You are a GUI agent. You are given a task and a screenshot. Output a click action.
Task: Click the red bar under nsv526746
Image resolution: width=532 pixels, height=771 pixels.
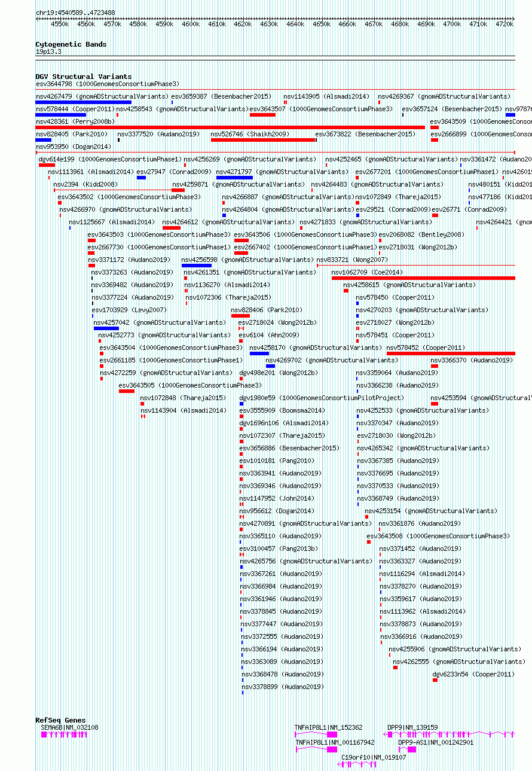point(264,140)
